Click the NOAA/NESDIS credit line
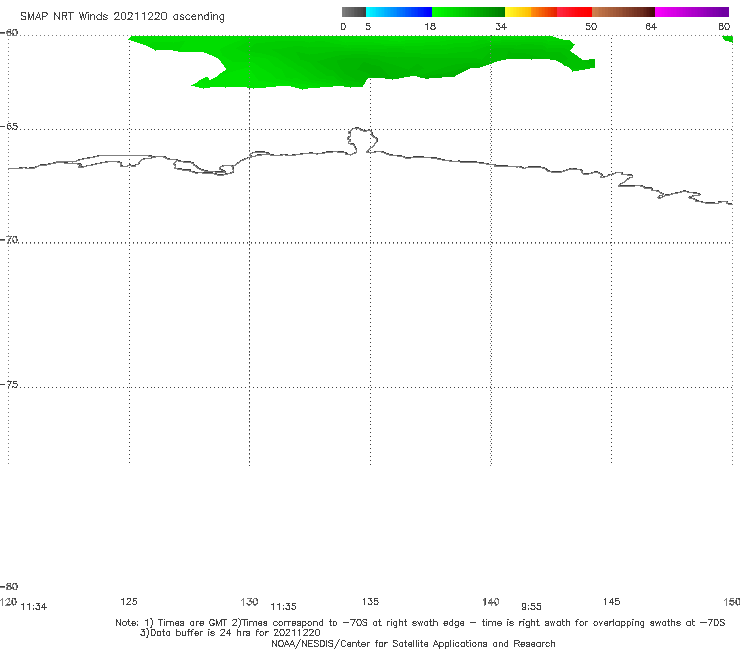 point(413,643)
